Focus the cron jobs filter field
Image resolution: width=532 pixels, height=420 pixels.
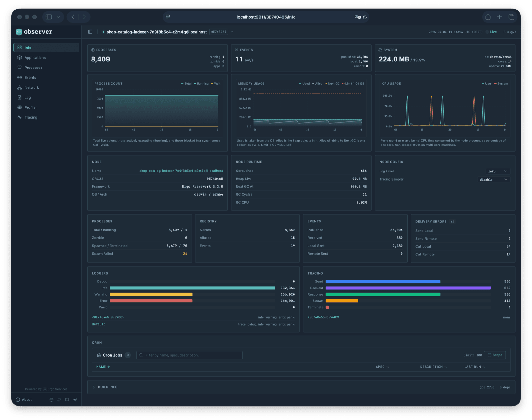[189, 355]
